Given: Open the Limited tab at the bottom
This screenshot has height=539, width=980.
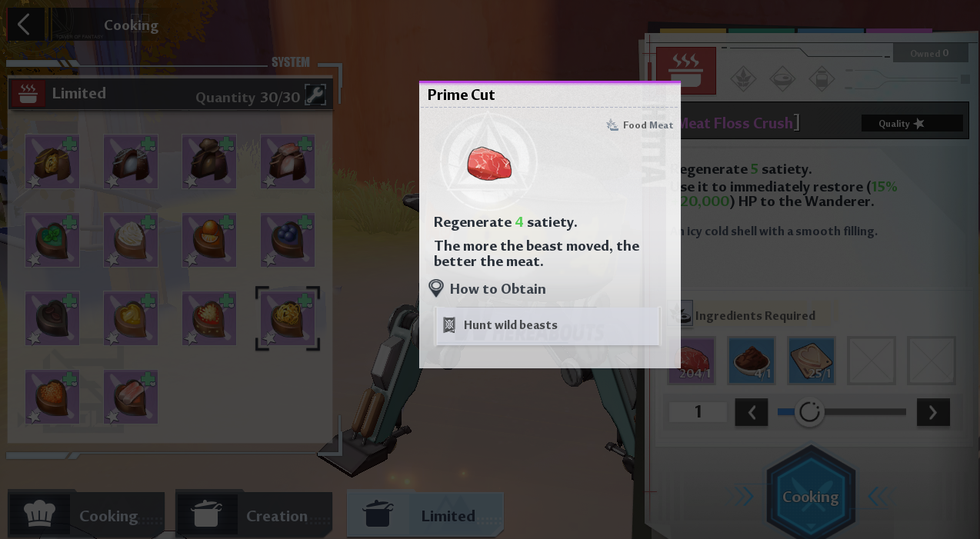Looking at the screenshot, I should point(425,514).
